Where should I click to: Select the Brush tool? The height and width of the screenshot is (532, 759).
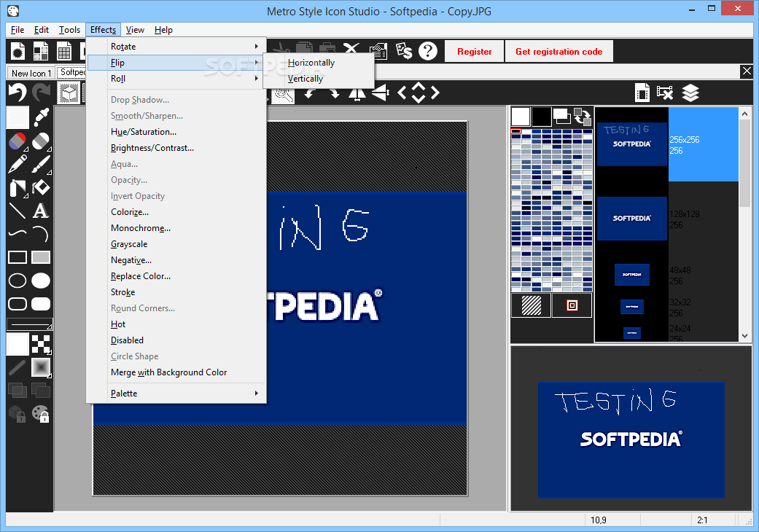pyautogui.click(x=41, y=165)
